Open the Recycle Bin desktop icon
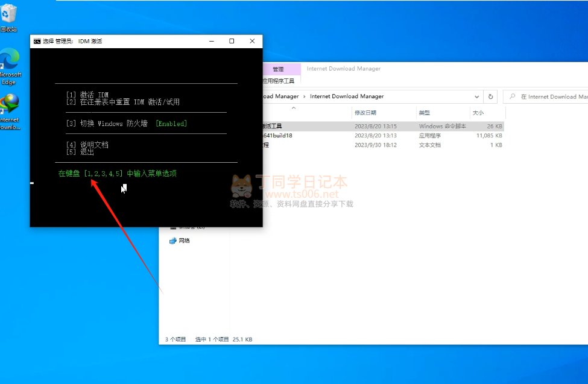Screen dimensions: 588x384 coord(8,17)
